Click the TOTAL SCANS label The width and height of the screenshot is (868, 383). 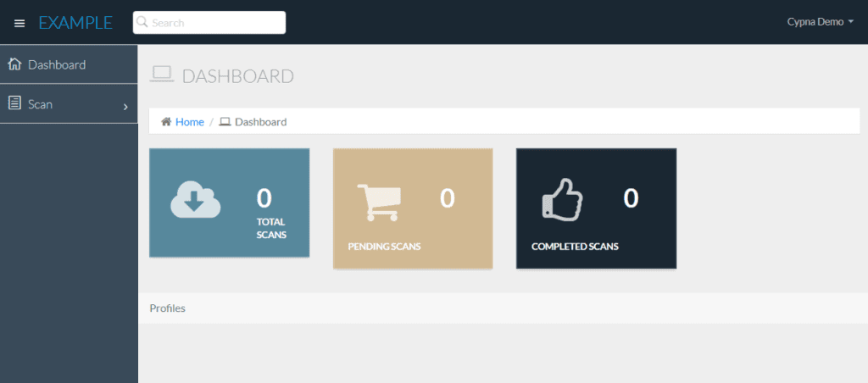pyautogui.click(x=271, y=228)
